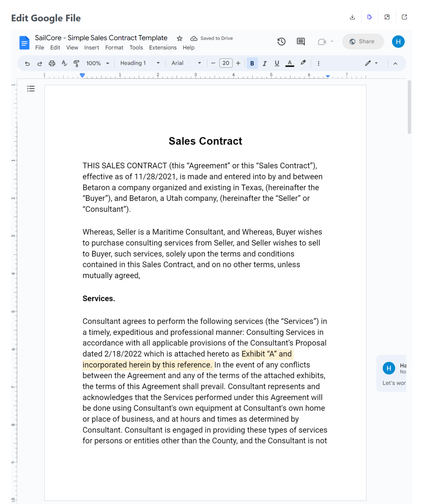This screenshot has height=504, width=421.
Task: Click the undo icon
Action: tap(27, 63)
